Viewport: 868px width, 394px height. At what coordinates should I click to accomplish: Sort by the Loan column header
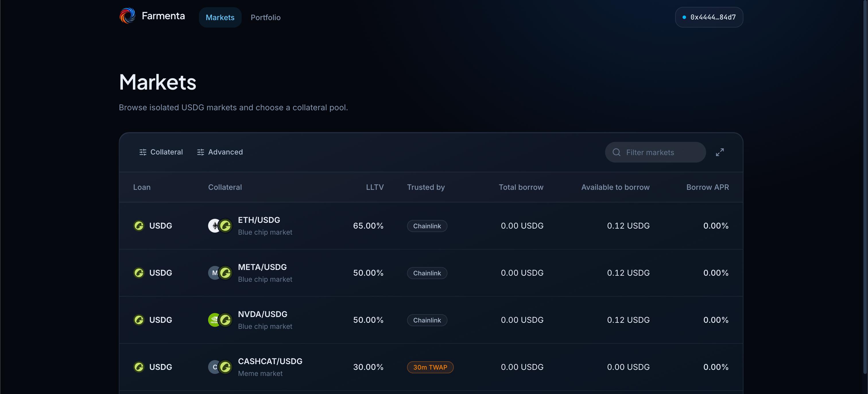click(142, 187)
